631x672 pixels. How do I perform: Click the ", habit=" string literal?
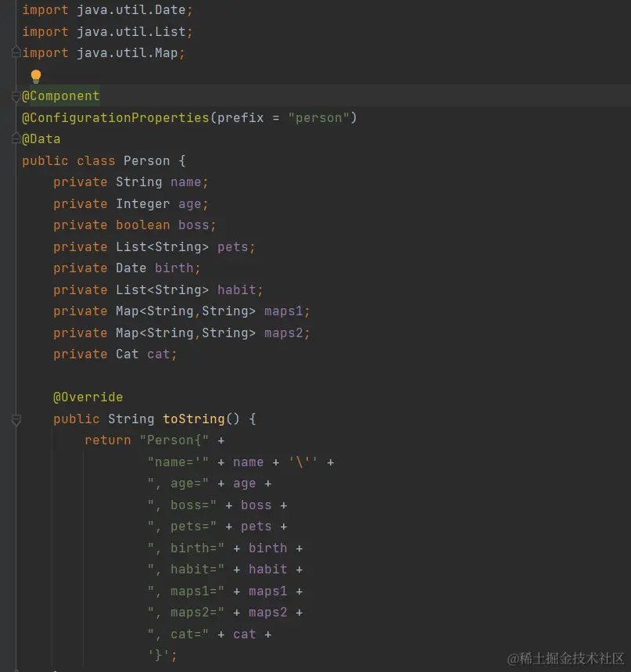click(x=185, y=570)
